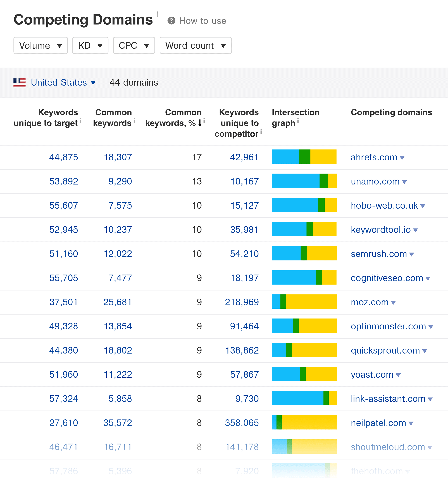Screen dimensions: 448x483
Task: Click the 18,307 common keywords link
Action: click(x=117, y=157)
